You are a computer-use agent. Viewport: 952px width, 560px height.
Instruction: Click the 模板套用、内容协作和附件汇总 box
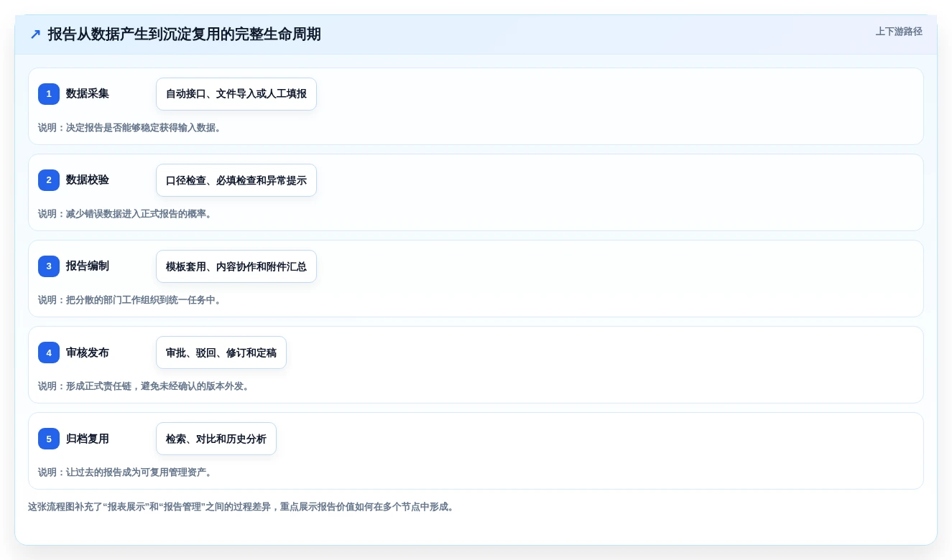coord(236,266)
